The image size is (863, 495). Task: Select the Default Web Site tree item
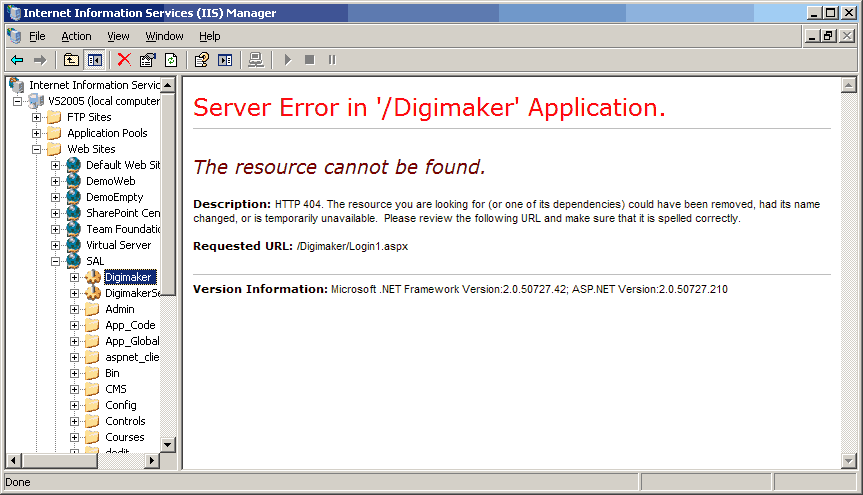point(123,165)
